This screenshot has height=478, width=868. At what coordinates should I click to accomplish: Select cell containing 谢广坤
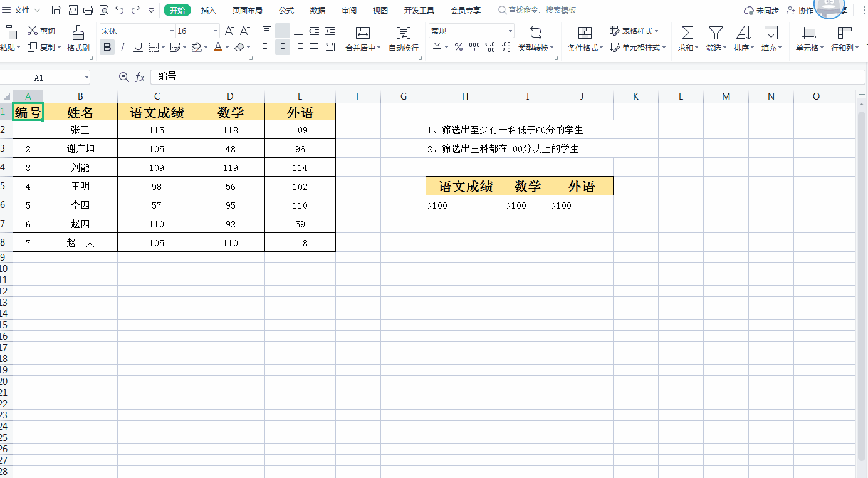coord(80,148)
